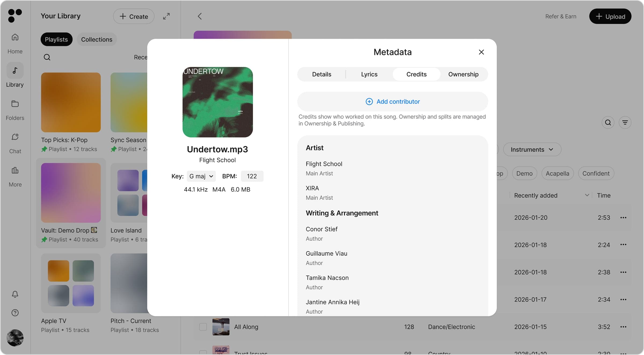Open options for 2:24 track
The image size is (644, 355).
(x=623, y=245)
